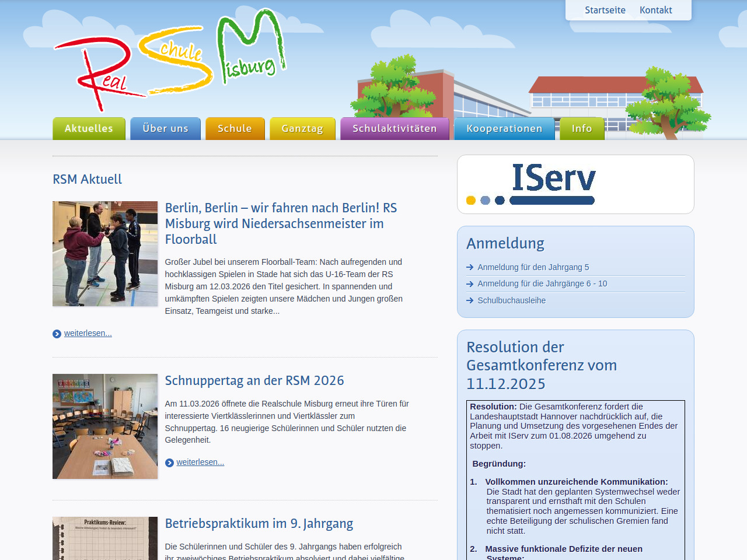The width and height of the screenshot is (747, 560).
Task: Open the Floorball Niedersachsenmeister article headline
Action: pos(281,223)
